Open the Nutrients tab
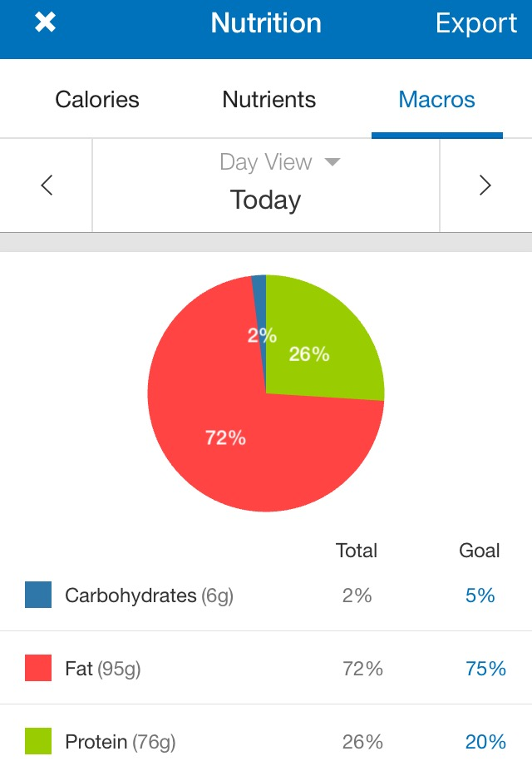532x771 pixels. [268, 100]
